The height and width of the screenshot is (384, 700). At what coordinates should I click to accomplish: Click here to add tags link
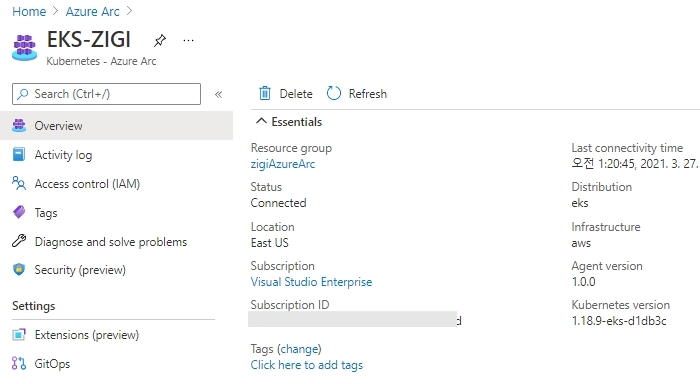[x=307, y=365]
